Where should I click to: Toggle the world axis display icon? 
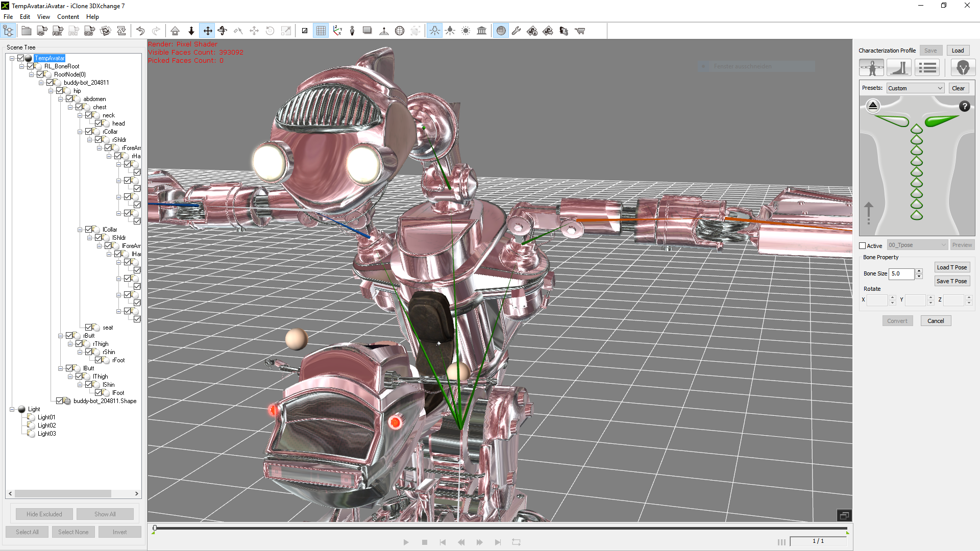tap(337, 31)
